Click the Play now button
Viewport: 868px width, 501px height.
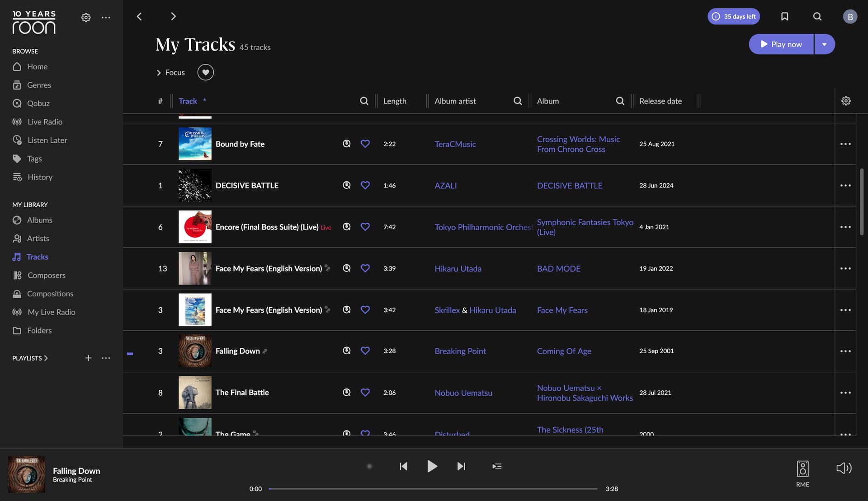[x=781, y=44]
